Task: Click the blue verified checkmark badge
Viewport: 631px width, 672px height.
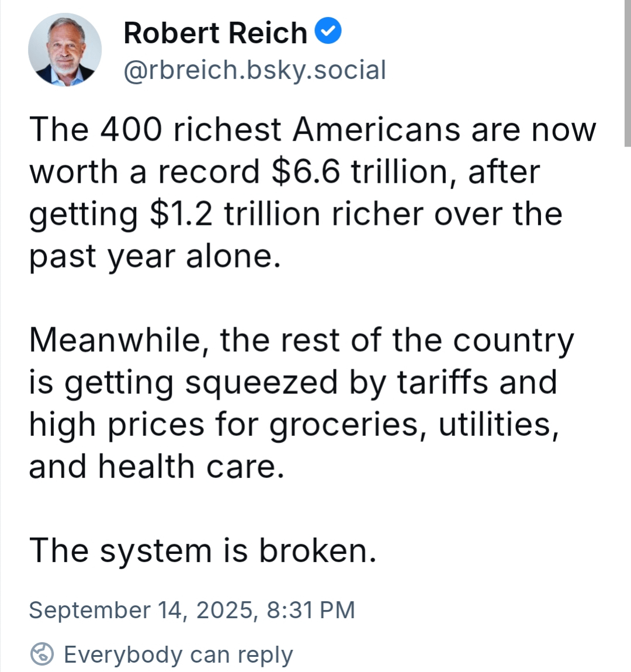Action: (328, 31)
